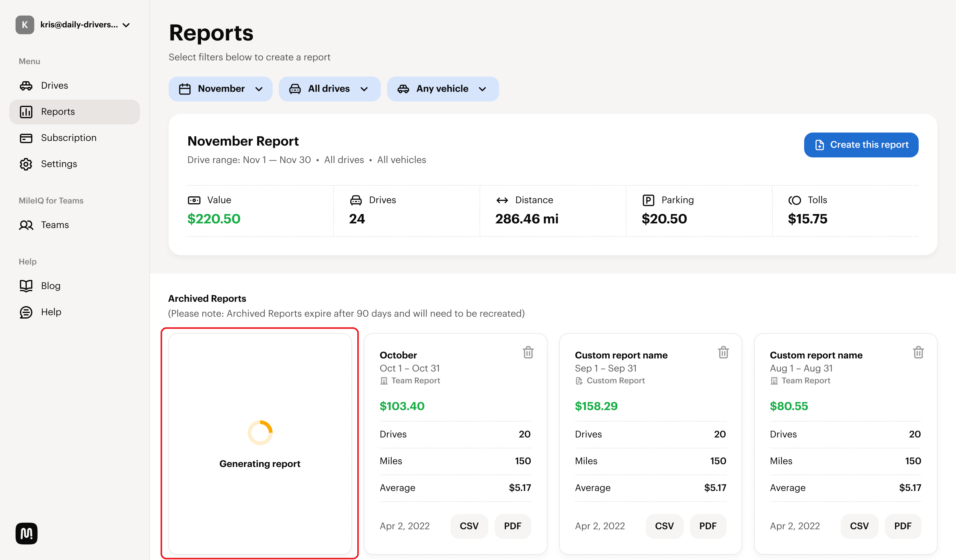Click the Drives car icon in November Report
The image size is (956, 560).
355,200
